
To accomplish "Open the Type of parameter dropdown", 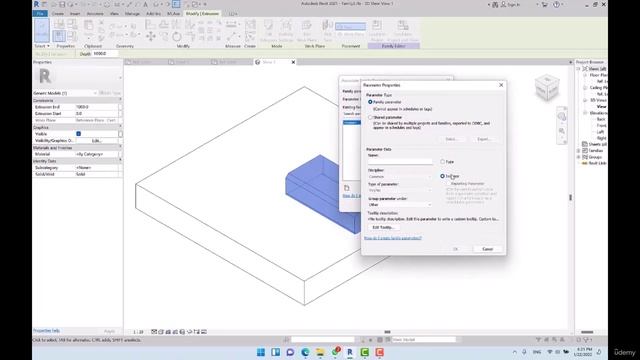I will (x=400, y=191).
